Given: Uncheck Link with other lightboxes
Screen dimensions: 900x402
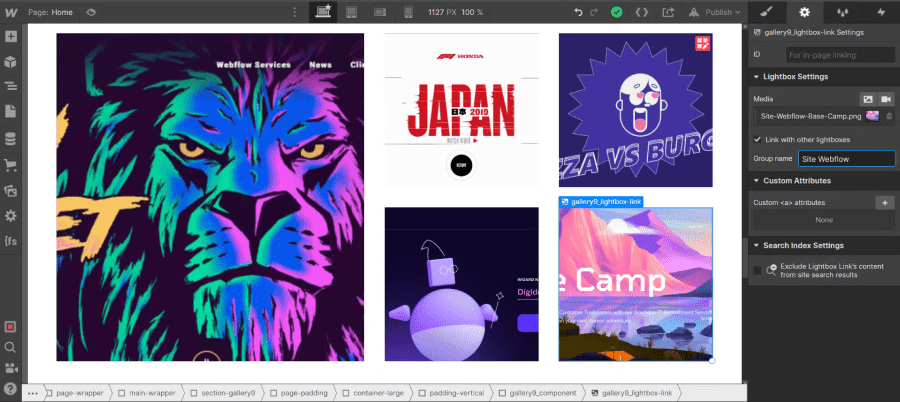Looking at the screenshot, I should pos(758,140).
